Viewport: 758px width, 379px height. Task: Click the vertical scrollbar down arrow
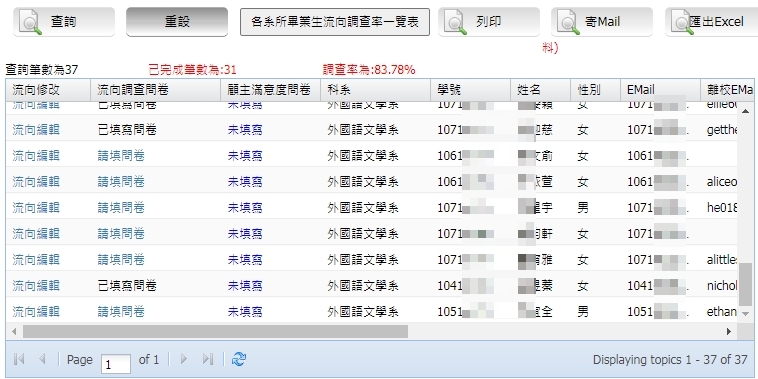pos(745,314)
